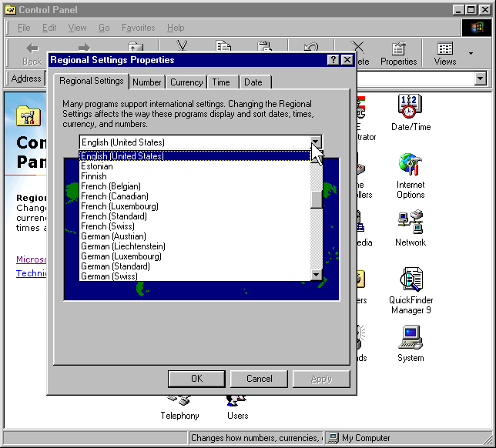496x448 pixels.
Task: Click the Views toolbar button
Action: coord(444,53)
